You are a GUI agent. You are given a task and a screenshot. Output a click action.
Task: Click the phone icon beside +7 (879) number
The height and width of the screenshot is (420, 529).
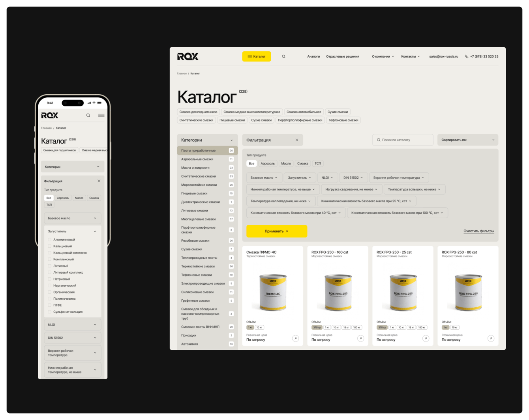(x=467, y=56)
